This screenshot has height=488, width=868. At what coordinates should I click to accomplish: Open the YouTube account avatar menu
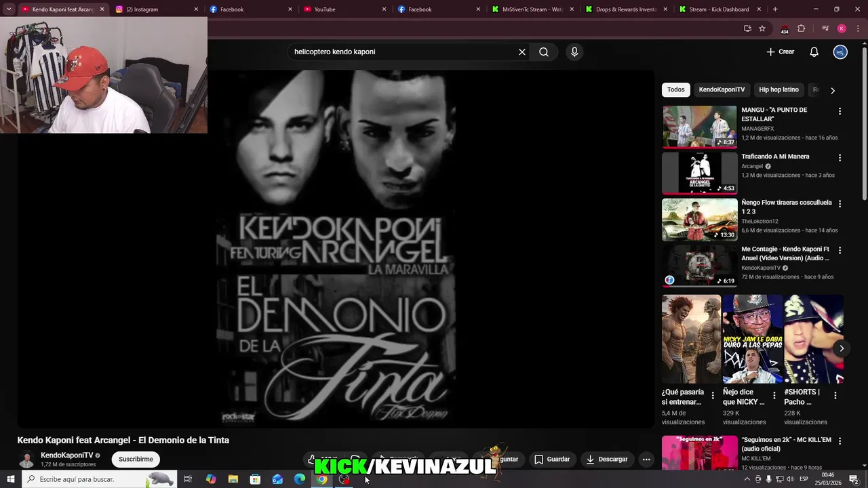(x=840, y=52)
